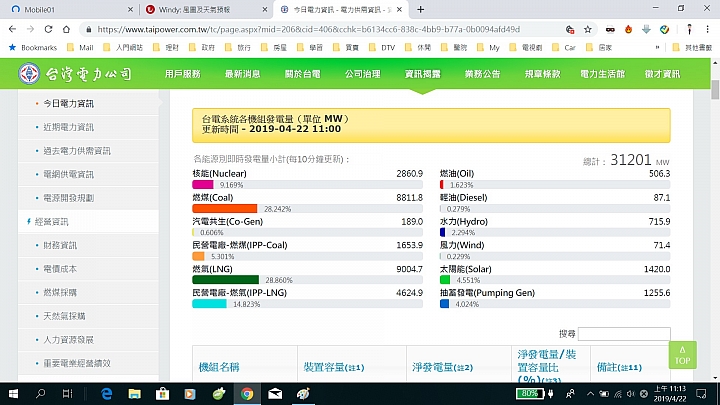Open 人力資源發展 sidebar link
The width and height of the screenshot is (720, 405).
click(x=68, y=340)
